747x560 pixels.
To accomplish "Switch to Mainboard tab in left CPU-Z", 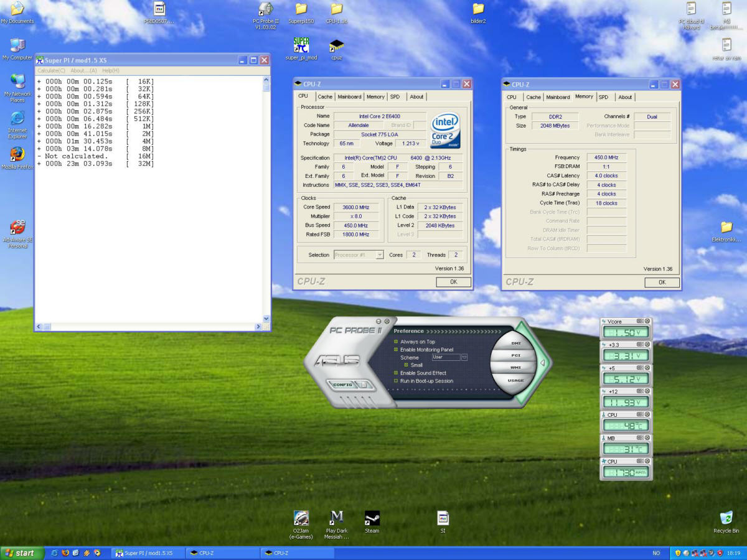I will [349, 96].
